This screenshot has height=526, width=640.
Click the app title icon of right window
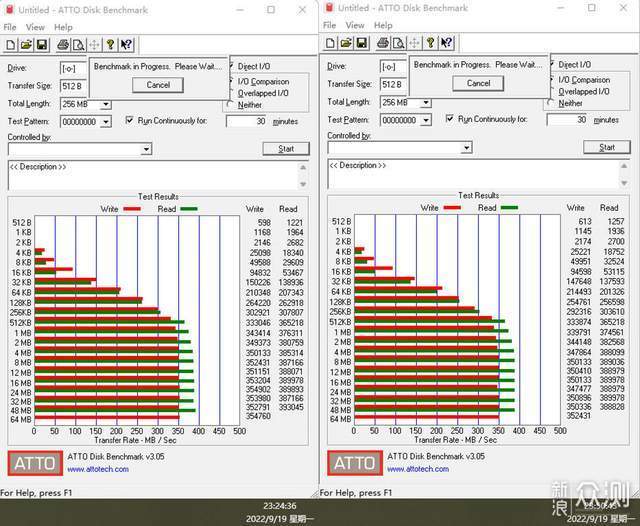[x=329, y=7]
